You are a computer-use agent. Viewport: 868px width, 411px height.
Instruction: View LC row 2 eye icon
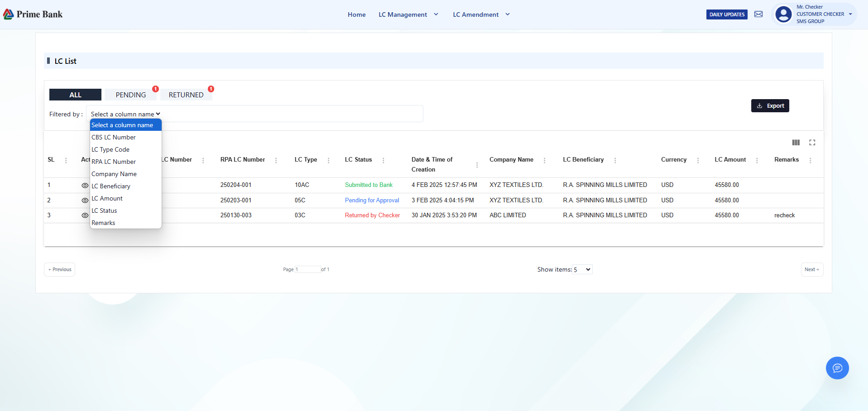click(85, 201)
